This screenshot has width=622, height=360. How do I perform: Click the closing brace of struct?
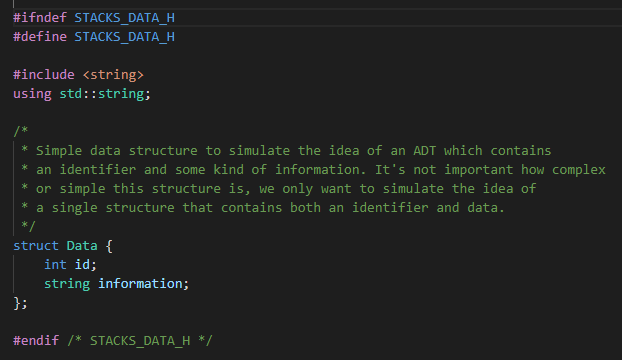(17, 303)
